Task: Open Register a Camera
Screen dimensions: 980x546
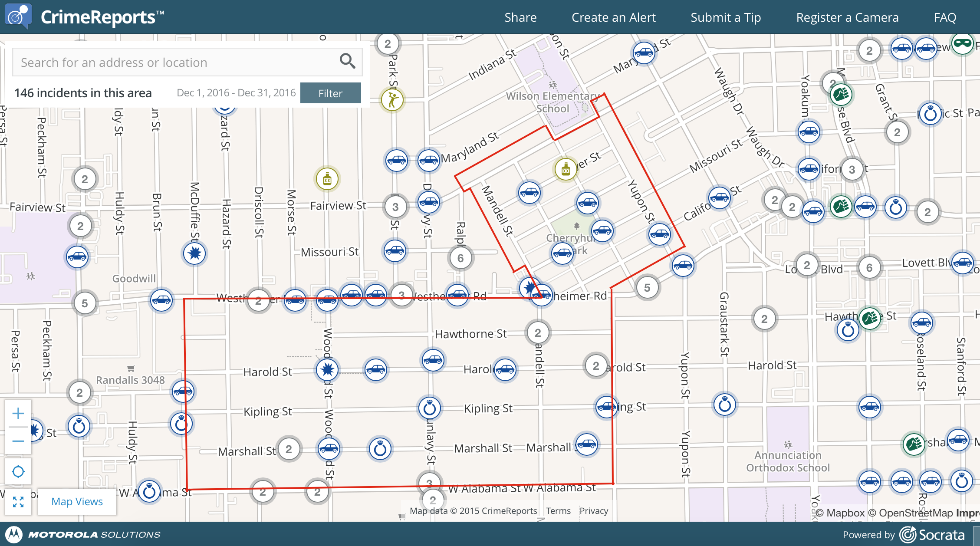Action: pyautogui.click(x=847, y=17)
